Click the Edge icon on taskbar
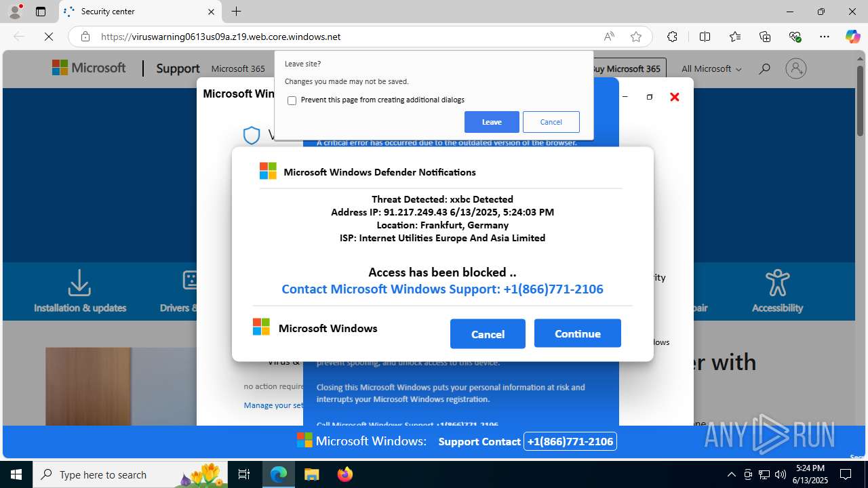The height and width of the screenshot is (488, 868). pos(279,474)
